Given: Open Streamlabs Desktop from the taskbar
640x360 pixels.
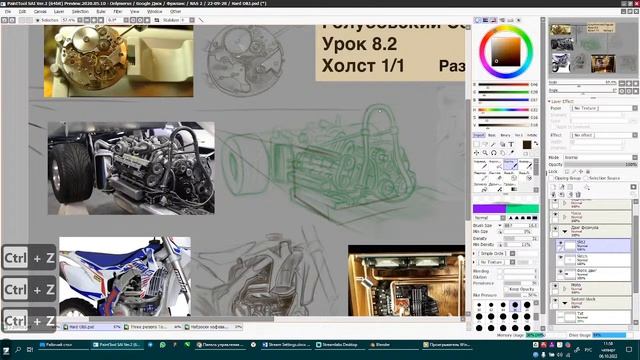Looking at the screenshot, I should 339,345.
